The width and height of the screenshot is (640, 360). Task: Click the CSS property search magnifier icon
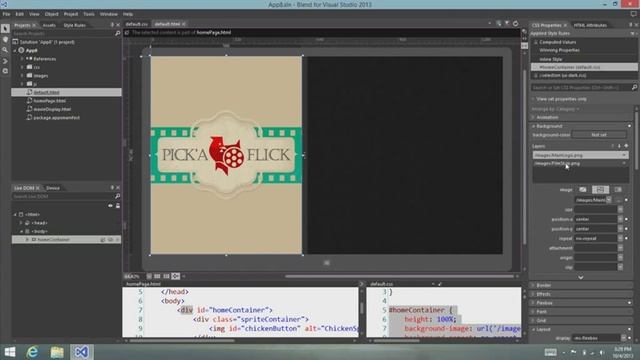click(x=634, y=87)
